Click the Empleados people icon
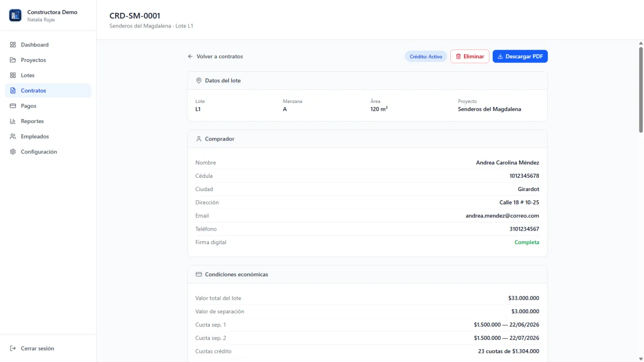This screenshot has width=644, height=362. click(x=13, y=136)
